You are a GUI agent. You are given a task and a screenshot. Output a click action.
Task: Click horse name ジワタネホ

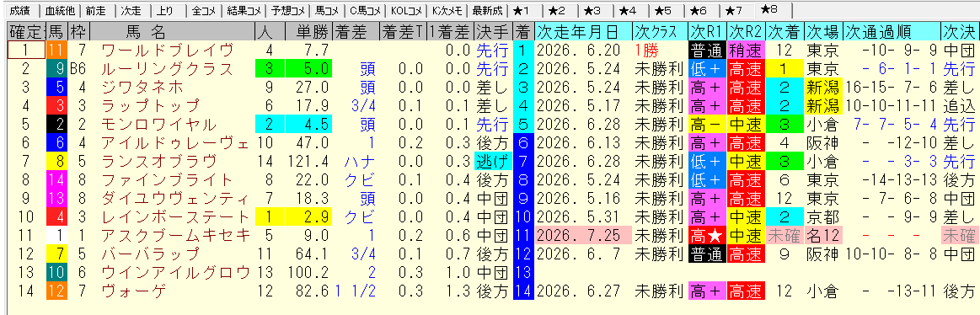click(142, 87)
